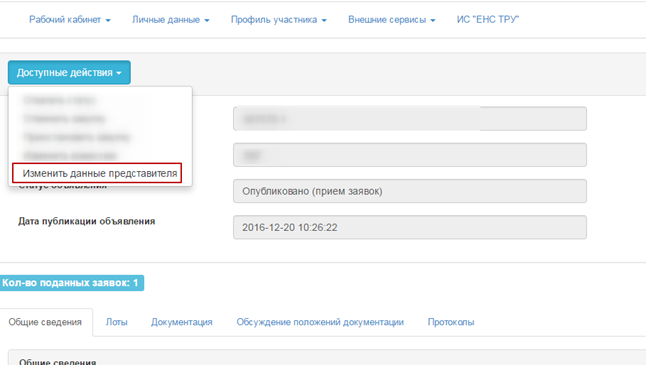Open the Профиль участника dropdown
Viewport: 646px width, 365px height.
tap(279, 20)
